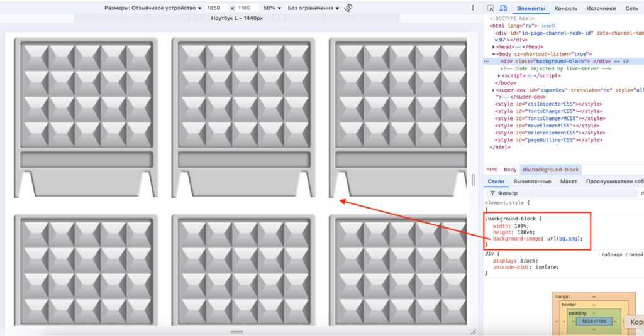The width and height of the screenshot is (644, 336).
Task: Open the Источники tab
Action: click(x=601, y=8)
